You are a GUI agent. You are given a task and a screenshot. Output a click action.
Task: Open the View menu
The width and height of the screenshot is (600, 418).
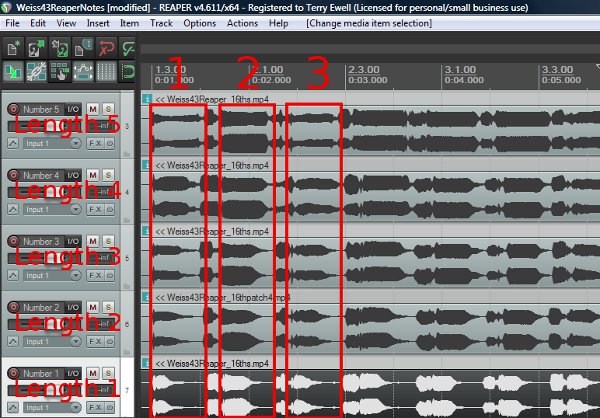click(66, 23)
